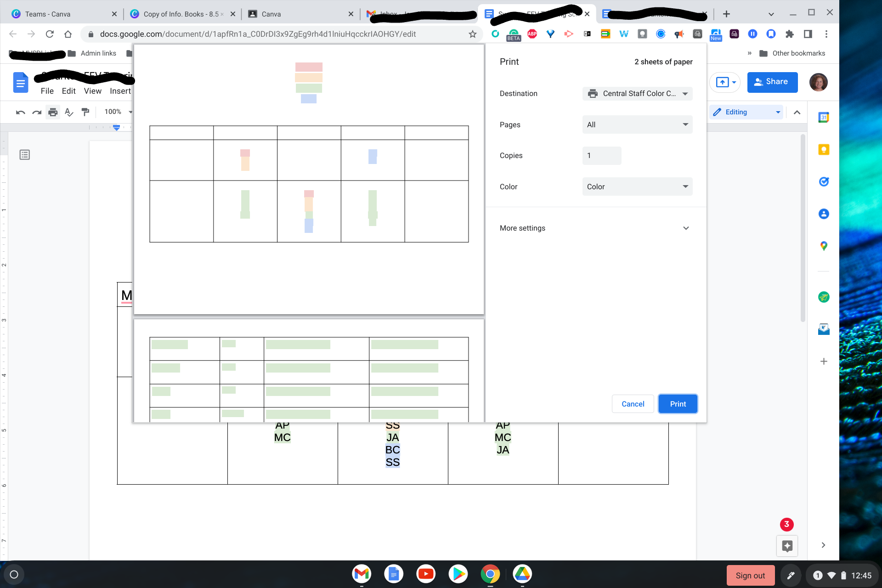Open Tasks in the side panel
Image resolution: width=882 pixels, height=588 pixels.
click(824, 181)
